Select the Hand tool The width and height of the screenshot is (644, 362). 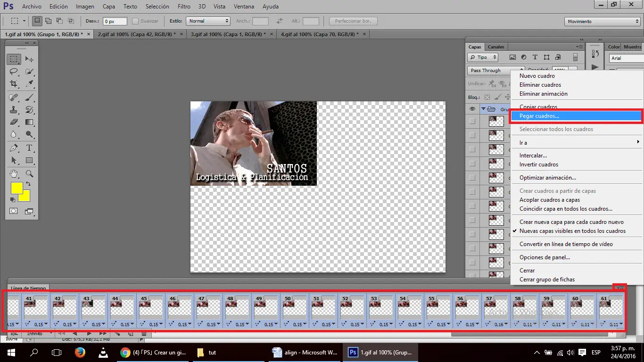(14, 173)
